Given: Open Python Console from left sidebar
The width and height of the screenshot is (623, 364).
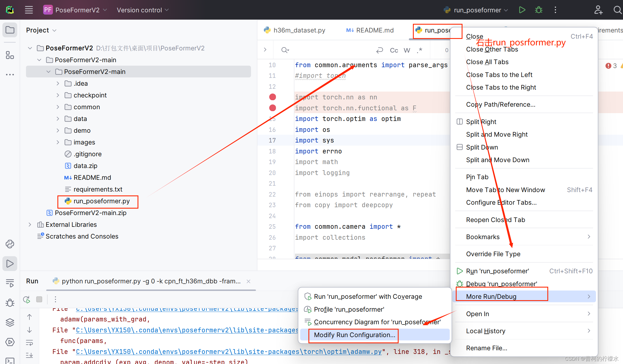Looking at the screenshot, I should click(x=10, y=244).
